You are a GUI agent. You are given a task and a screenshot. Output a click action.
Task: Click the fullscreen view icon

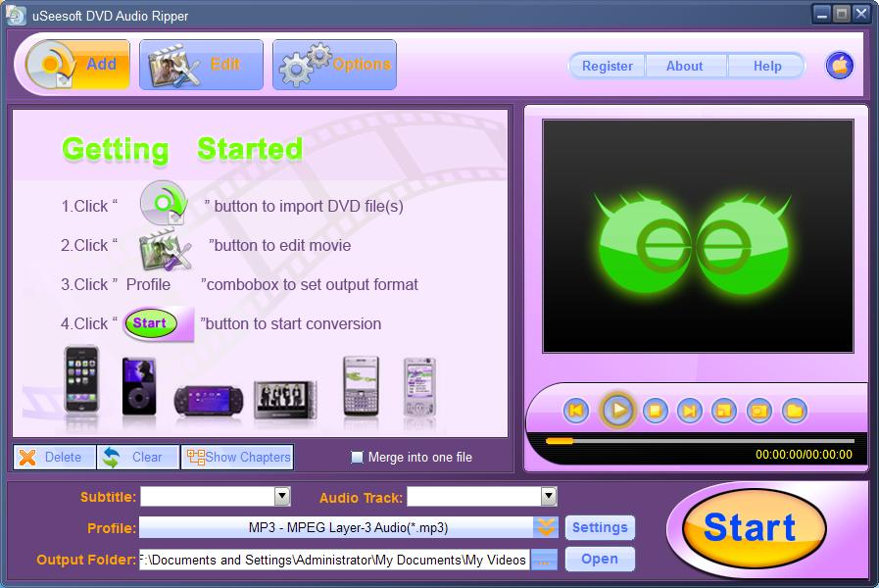coord(724,411)
